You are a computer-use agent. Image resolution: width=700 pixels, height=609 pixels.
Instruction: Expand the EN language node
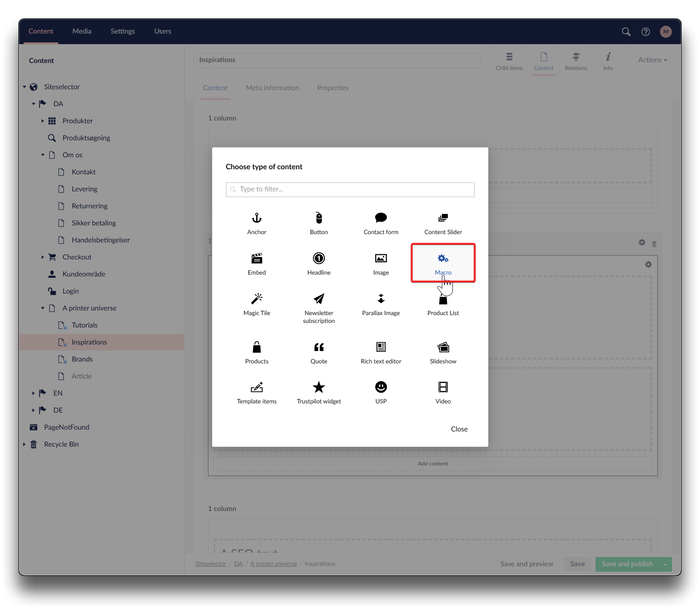click(34, 393)
